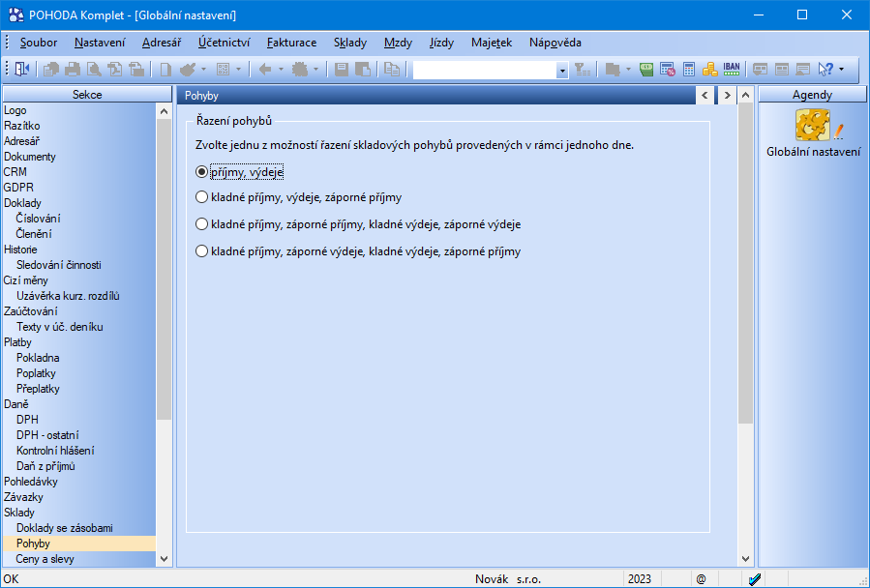Click the last grey panel layout icon
The image size is (870, 588).
click(x=803, y=70)
